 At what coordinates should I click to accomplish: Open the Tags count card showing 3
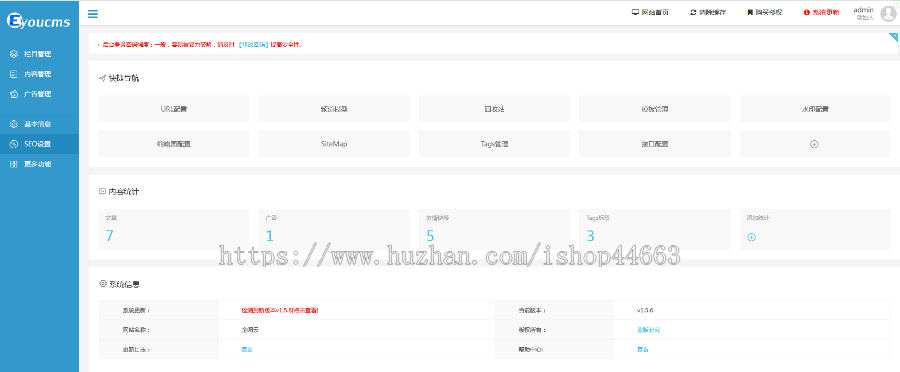point(654,229)
